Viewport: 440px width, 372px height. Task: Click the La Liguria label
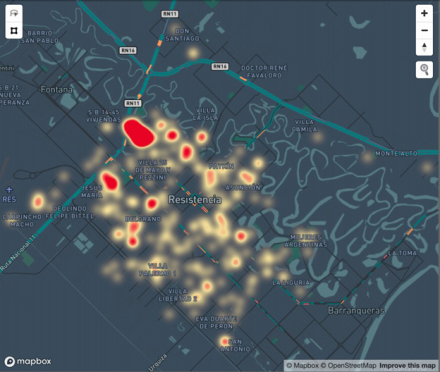tap(291, 283)
